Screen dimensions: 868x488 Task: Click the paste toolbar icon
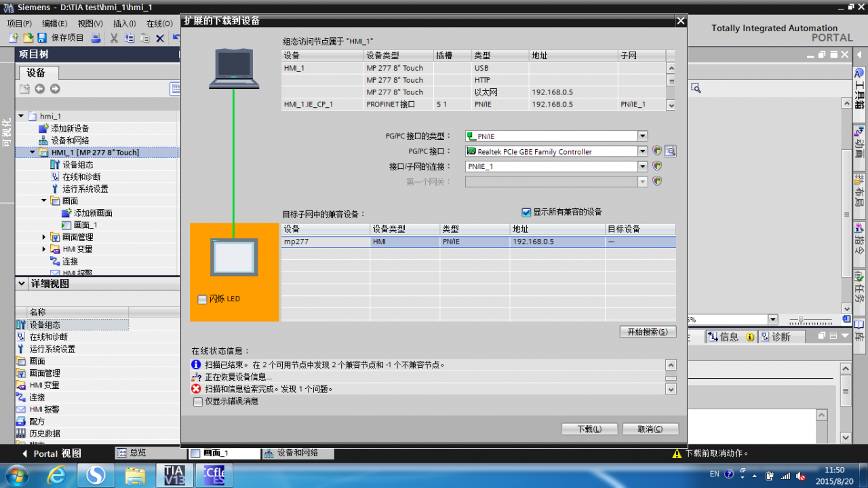click(x=144, y=38)
